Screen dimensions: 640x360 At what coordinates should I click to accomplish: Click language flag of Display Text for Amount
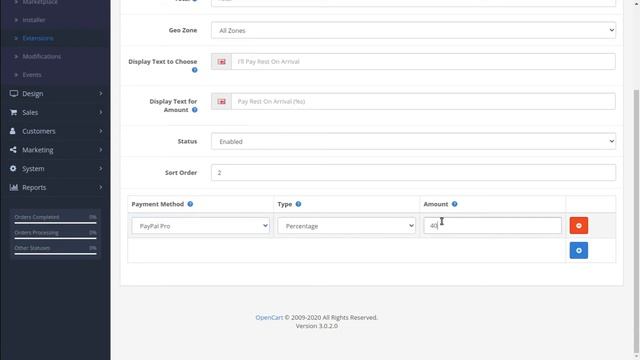tap(221, 101)
